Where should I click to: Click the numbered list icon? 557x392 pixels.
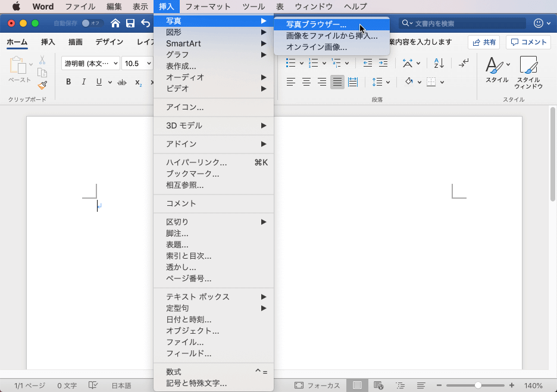click(313, 63)
